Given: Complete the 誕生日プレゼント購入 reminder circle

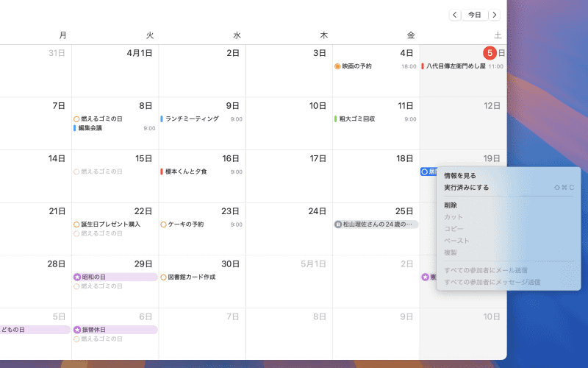Looking at the screenshot, I should pos(76,224).
